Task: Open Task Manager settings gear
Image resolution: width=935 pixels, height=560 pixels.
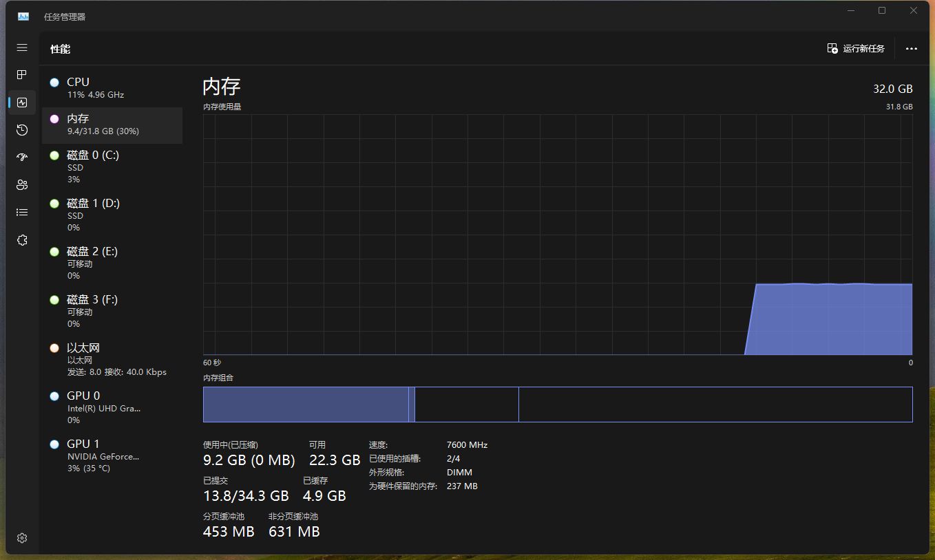Action: point(22,538)
